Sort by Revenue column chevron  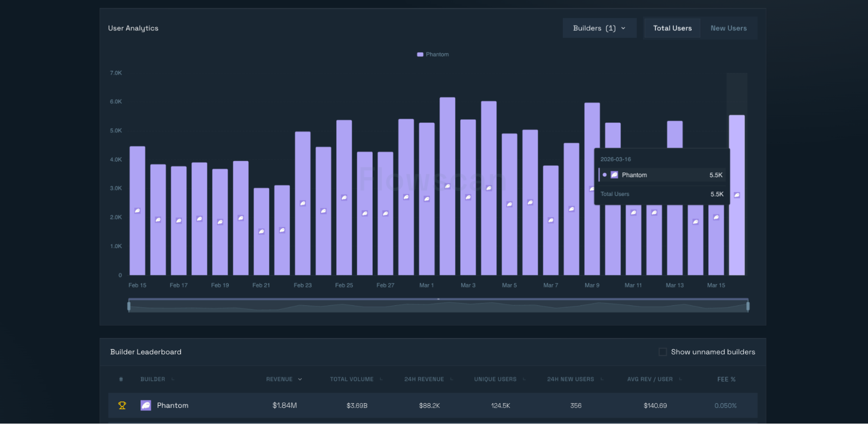click(x=300, y=379)
